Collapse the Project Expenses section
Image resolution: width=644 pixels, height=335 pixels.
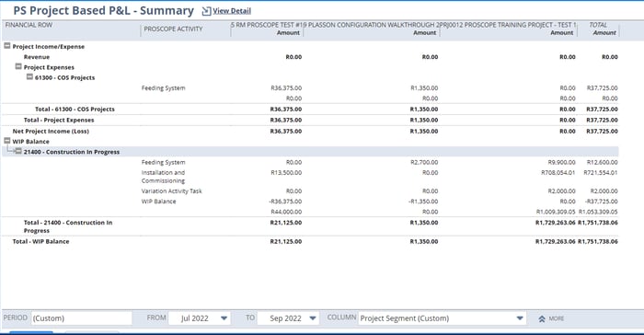coord(18,66)
